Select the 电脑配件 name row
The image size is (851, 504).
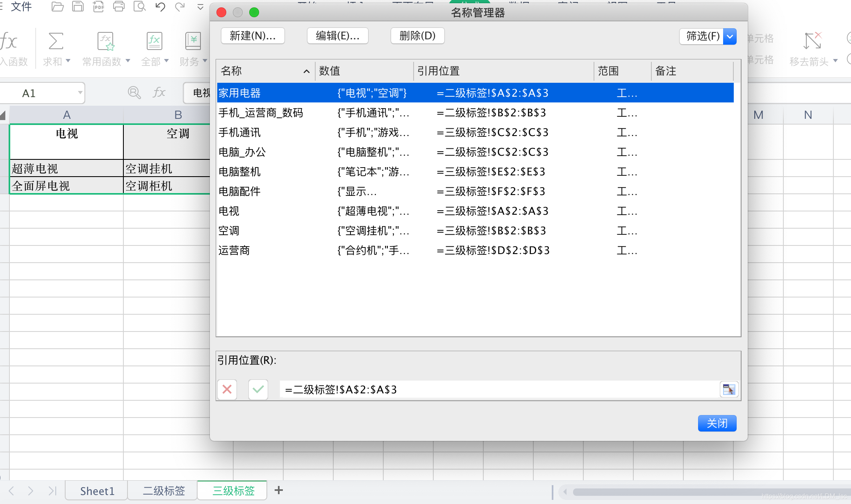[x=476, y=191]
